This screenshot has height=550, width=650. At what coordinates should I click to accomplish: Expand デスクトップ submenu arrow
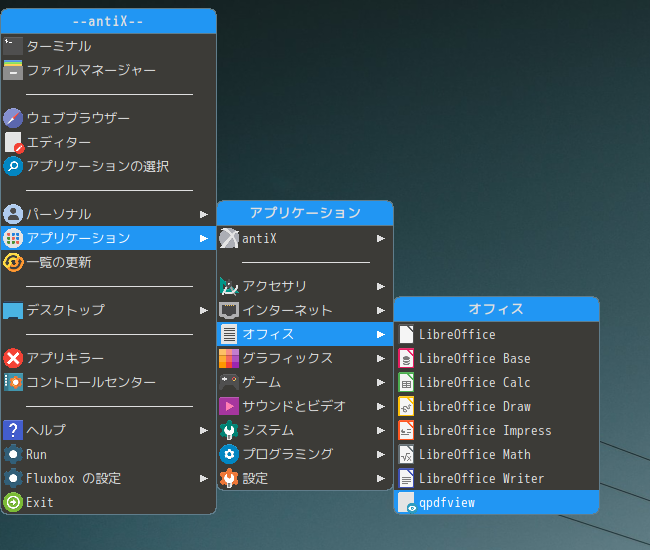tap(204, 310)
